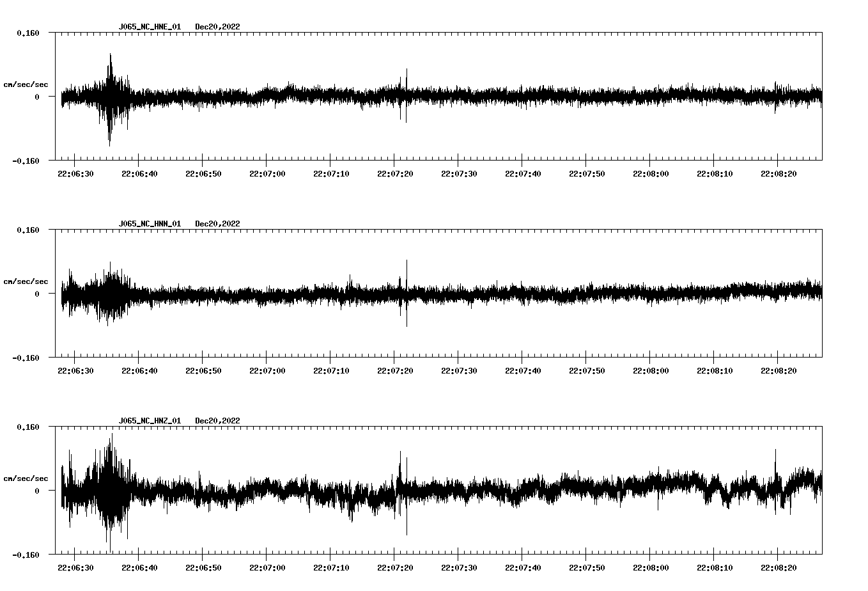Select the J065_NC_HNZ_01 channel label

[x=149, y=421]
